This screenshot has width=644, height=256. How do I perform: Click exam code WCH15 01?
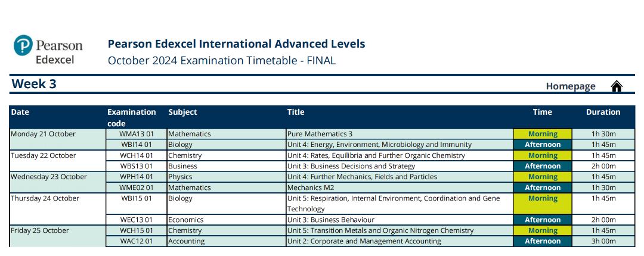click(137, 230)
